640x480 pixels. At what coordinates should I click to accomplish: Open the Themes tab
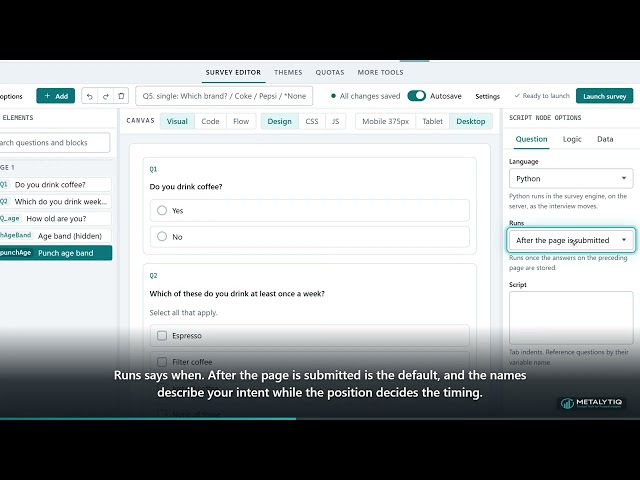288,72
